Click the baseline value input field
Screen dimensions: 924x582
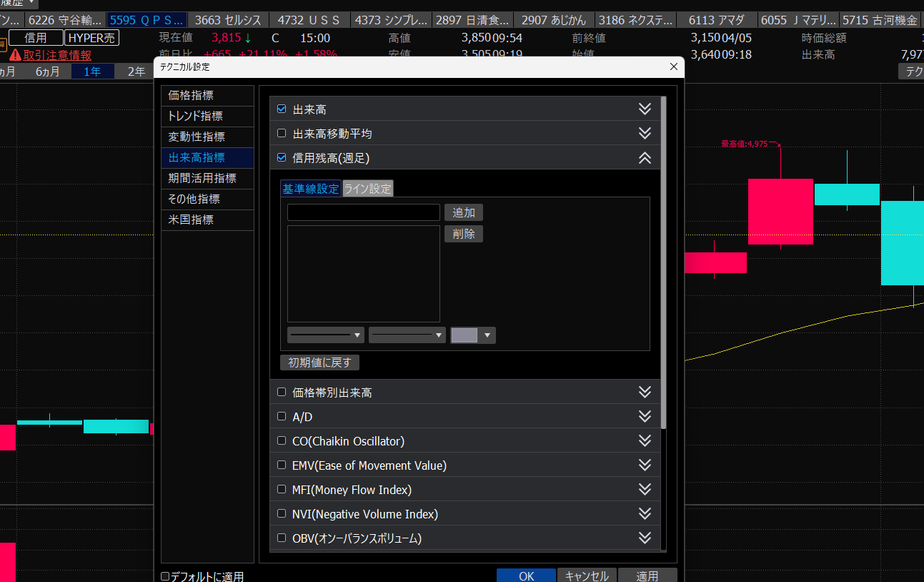[x=363, y=212]
